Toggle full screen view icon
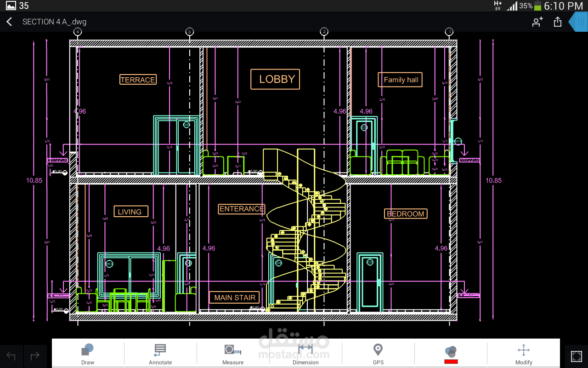The image size is (588, 368). [x=577, y=356]
